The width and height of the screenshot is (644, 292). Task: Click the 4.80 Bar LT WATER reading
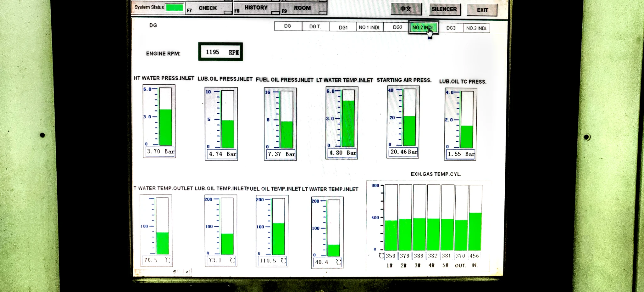(342, 154)
